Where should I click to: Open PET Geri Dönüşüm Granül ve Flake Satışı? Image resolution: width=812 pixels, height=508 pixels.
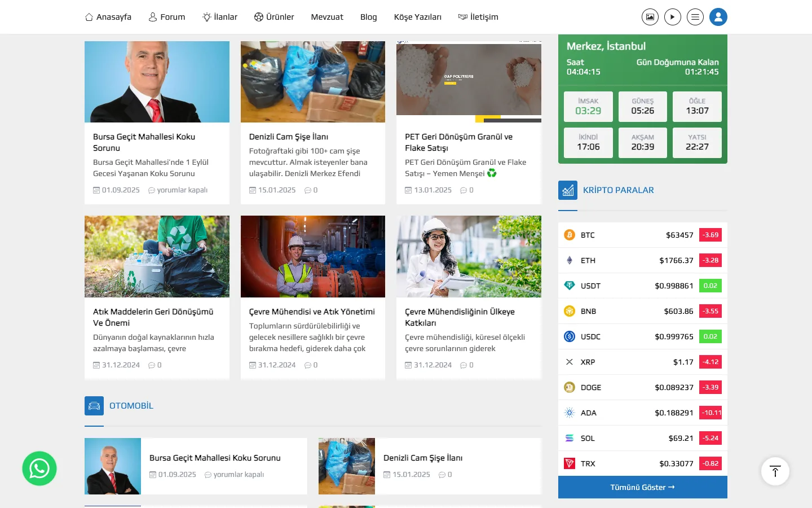point(458,142)
